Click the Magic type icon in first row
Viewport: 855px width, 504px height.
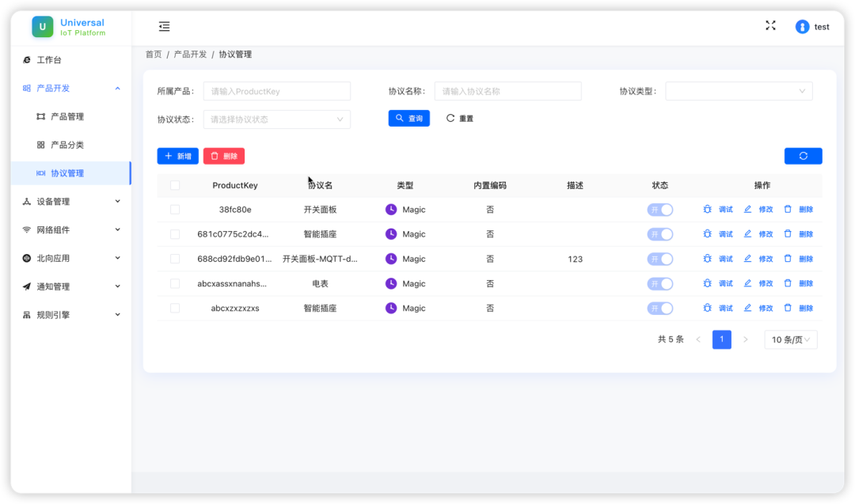point(391,210)
